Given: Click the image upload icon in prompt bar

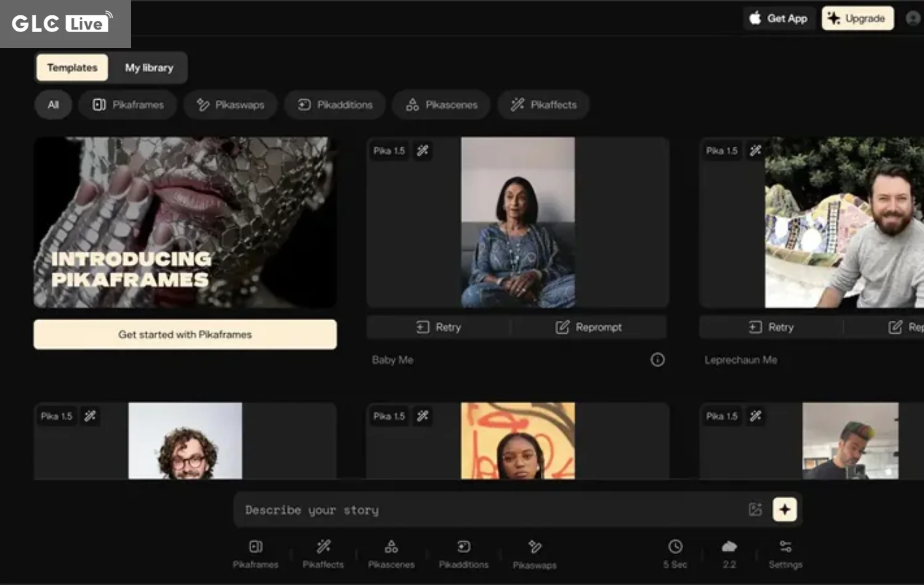Looking at the screenshot, I should pos(755,509).
